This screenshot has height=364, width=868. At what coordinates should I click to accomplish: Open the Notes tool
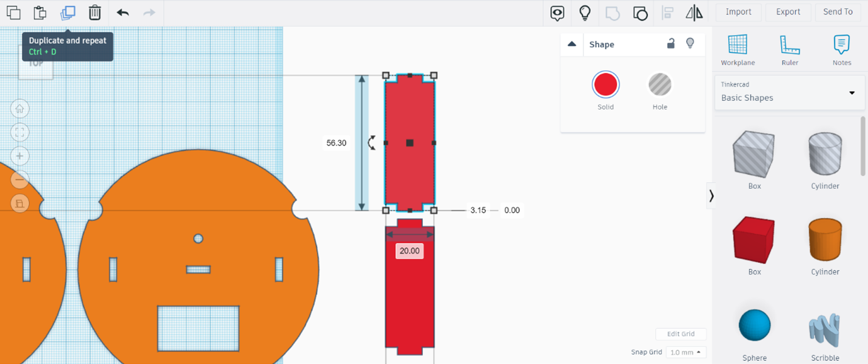point(842,50)
